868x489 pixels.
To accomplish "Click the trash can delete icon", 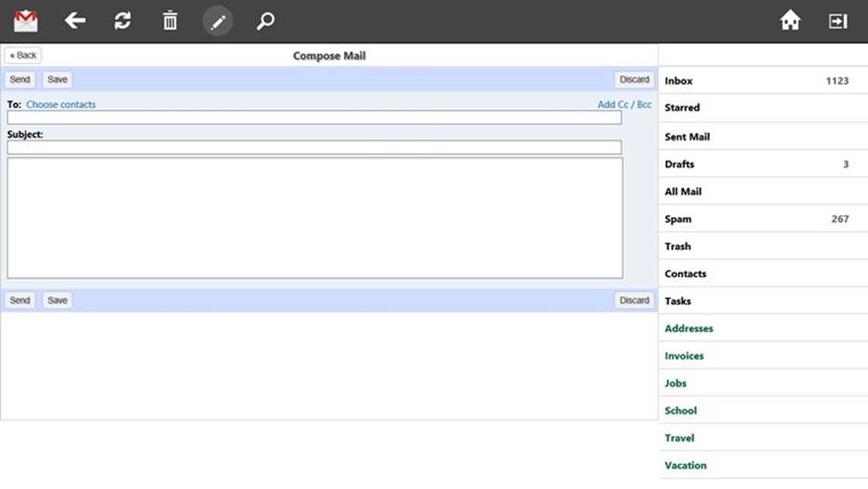I will point(170,21).
